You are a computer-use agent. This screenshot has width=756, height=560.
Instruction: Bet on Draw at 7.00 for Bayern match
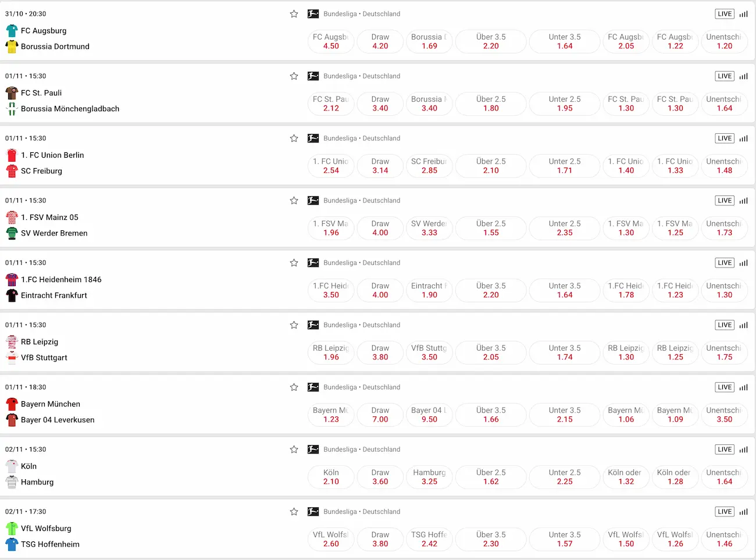[x=380, y=415]
